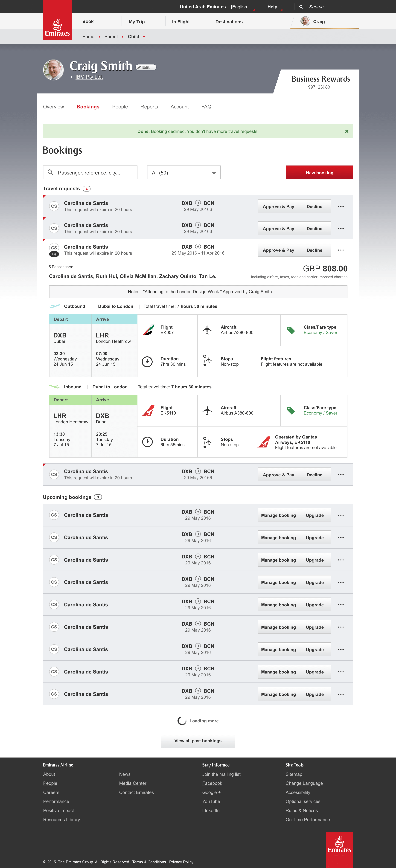This screenshot has height=868, width=396.
Task: Open Accessibility footer link
Action: [x=298, y=792]
